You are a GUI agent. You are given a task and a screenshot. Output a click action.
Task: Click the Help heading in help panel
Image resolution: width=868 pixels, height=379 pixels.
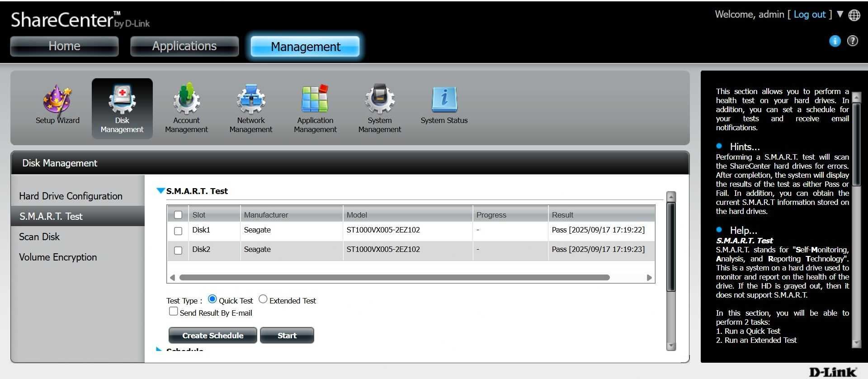tap(743, 230)
